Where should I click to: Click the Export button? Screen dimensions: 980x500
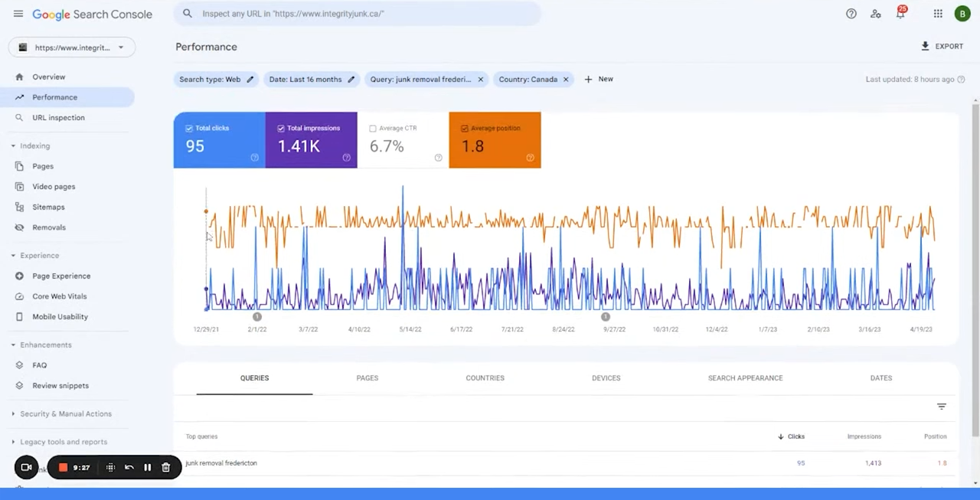pos(942,47)
